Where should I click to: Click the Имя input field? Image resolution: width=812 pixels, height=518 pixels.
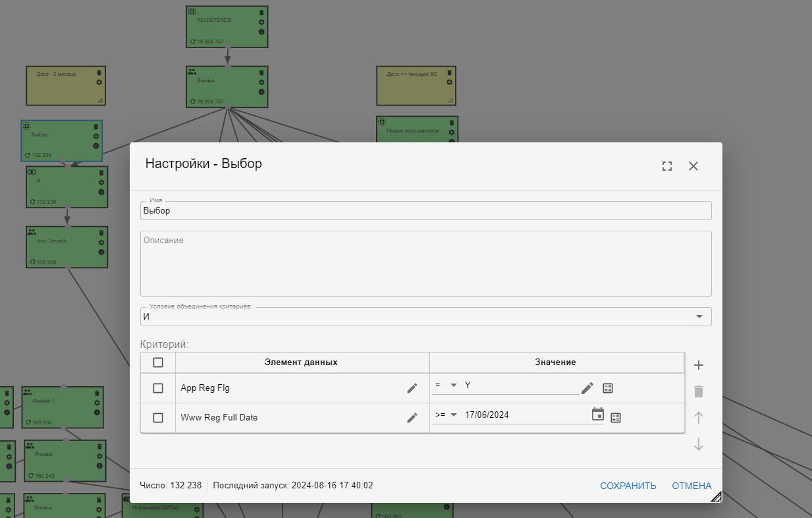pos(425,211)
